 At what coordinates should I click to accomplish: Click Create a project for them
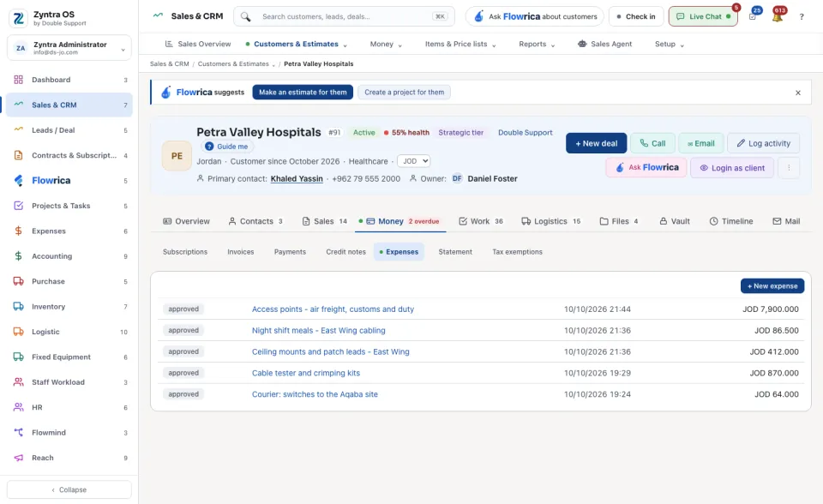(x=404, y=93)
